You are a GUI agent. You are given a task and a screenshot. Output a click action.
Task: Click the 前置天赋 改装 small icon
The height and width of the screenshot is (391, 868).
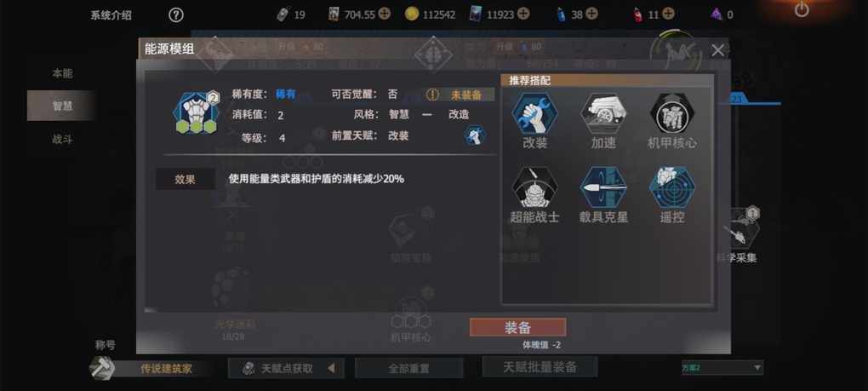(x=474, y=135)
